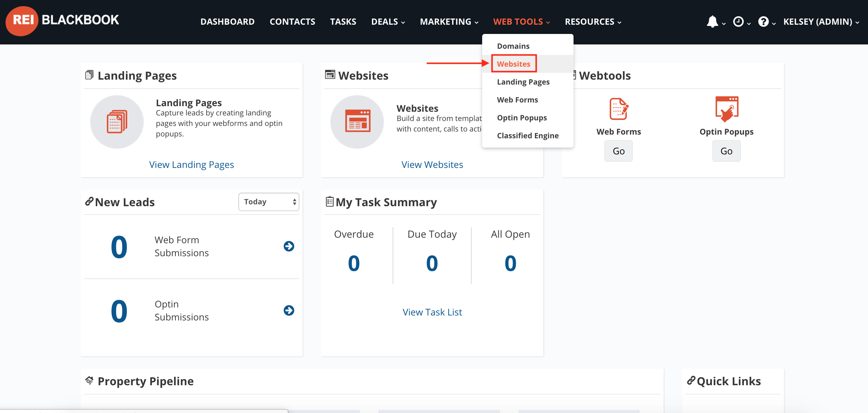Select Optin Popups in dropdown menu

click(x=528, y=118)
